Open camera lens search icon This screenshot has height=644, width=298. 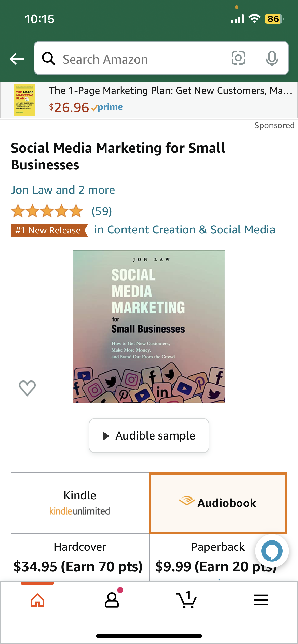(238, 58)
